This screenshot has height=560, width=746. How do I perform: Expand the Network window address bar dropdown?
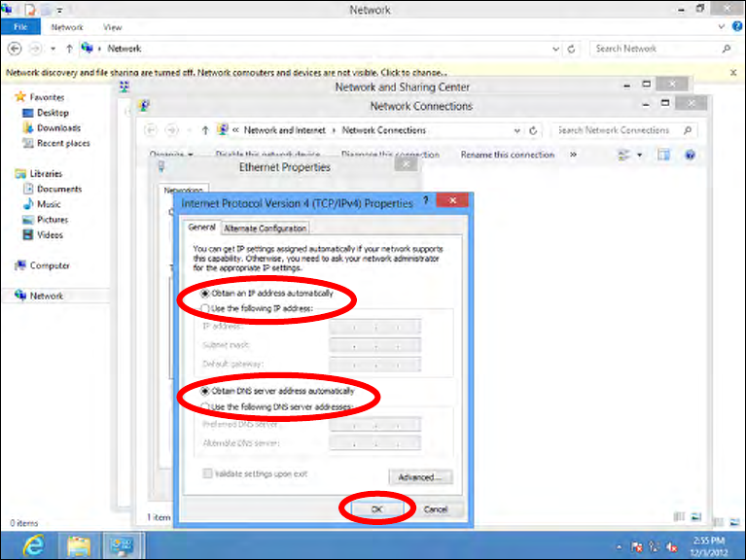[x=555, y=49]
